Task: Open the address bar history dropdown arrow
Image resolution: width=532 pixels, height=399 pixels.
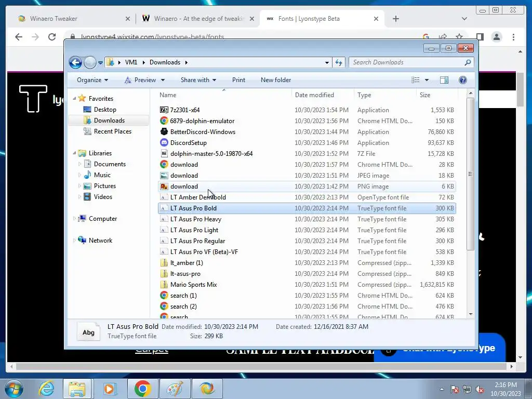Action: 327,62
